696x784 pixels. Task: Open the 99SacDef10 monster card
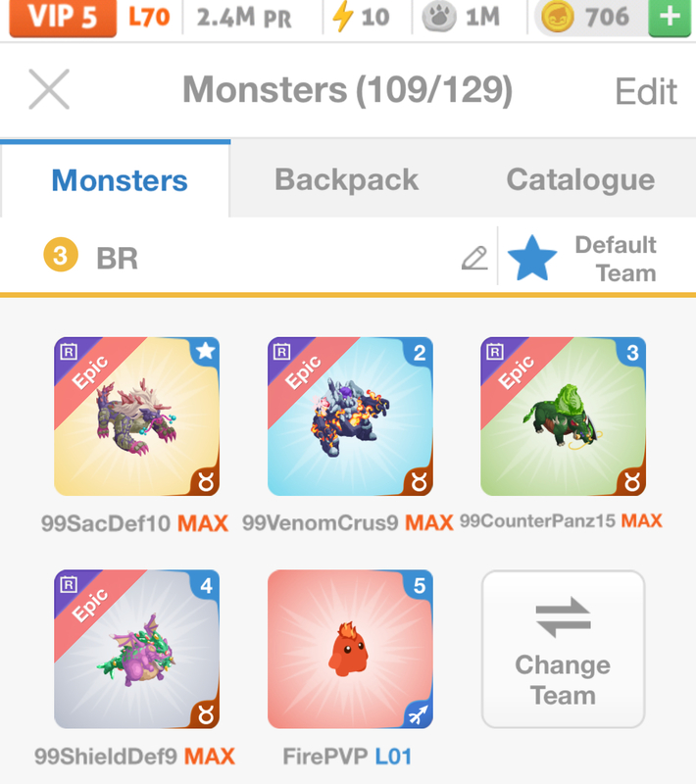136,416
